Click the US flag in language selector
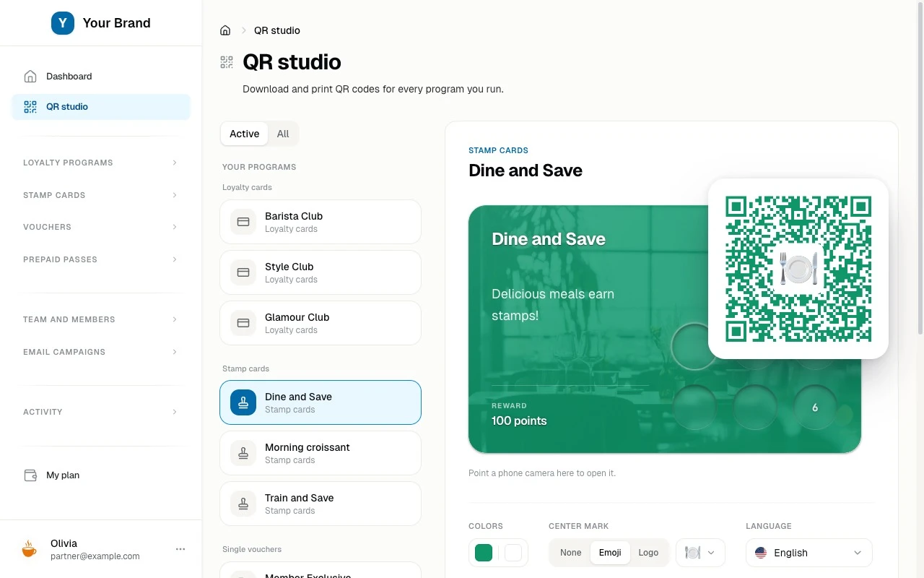Viewport: 924px width, 578px height. pos(761,553)
